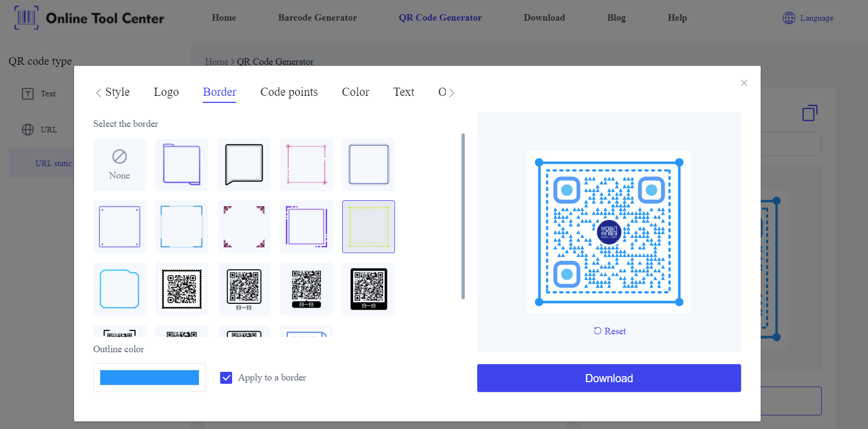Click the copy icon behind the dialog

pos(810,113)
